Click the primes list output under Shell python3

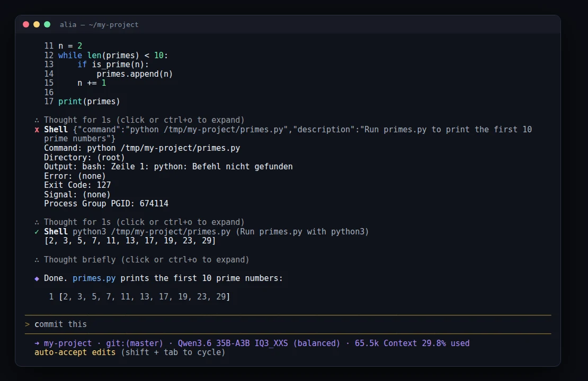tap(130, 241)
